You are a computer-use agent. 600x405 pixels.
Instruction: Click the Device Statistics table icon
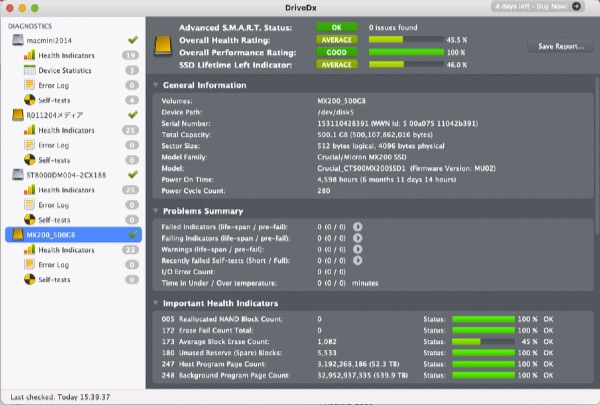(29, 70)
